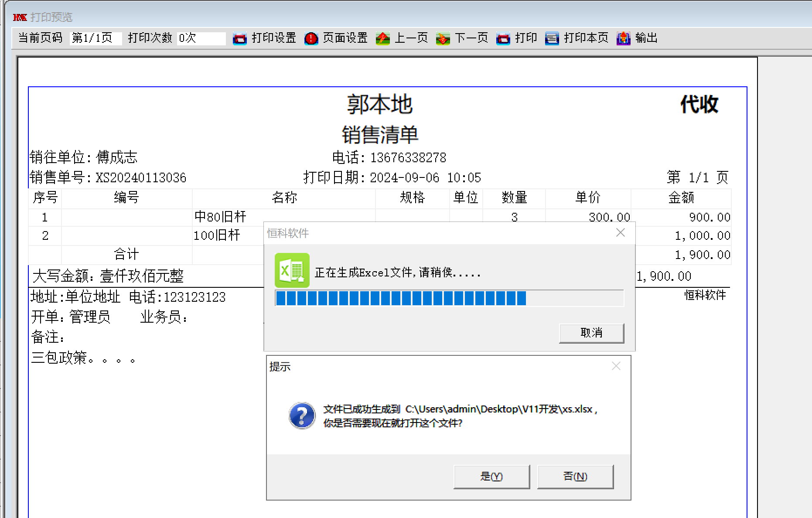Click phone number 13676338278
Viewport: 812px width, 518px height.
[x=408, y=157]
